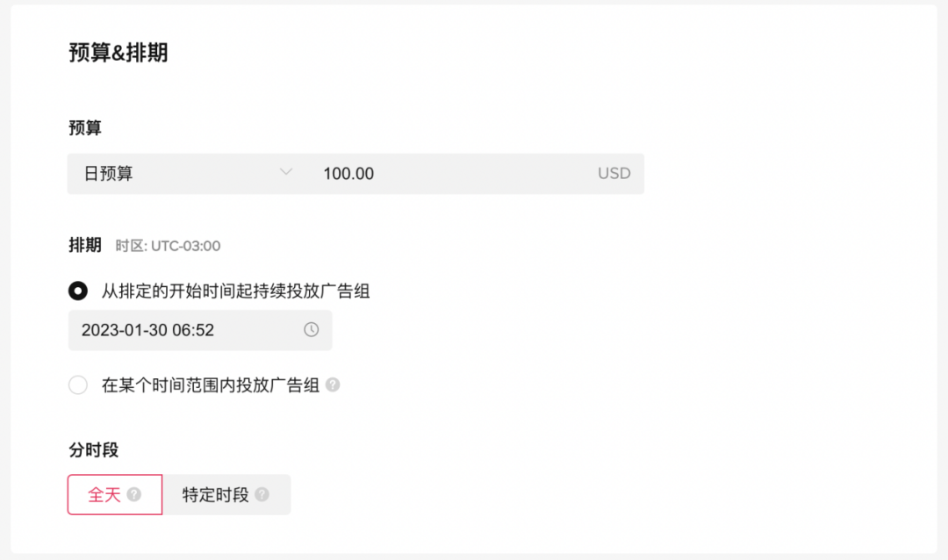Select radio 在某个时间范围内投放广告组
Viewport: 948px width, 560px height.
78,384
